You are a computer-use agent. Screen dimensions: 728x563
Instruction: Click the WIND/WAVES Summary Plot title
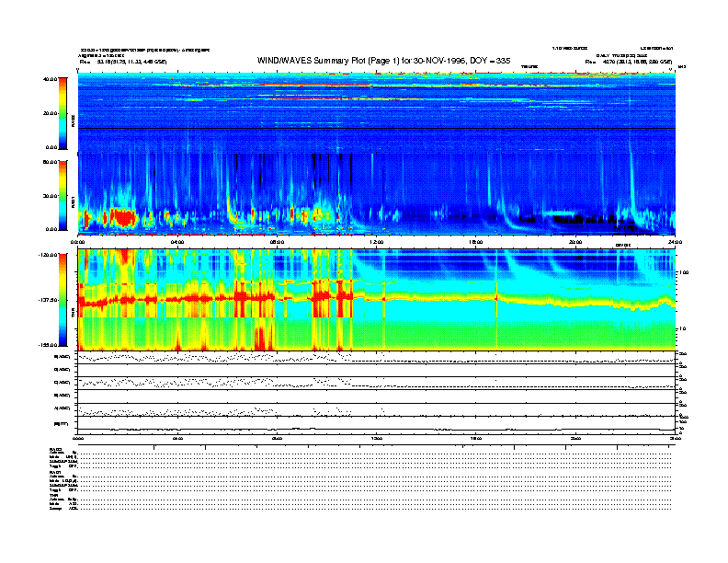(383, 61)
